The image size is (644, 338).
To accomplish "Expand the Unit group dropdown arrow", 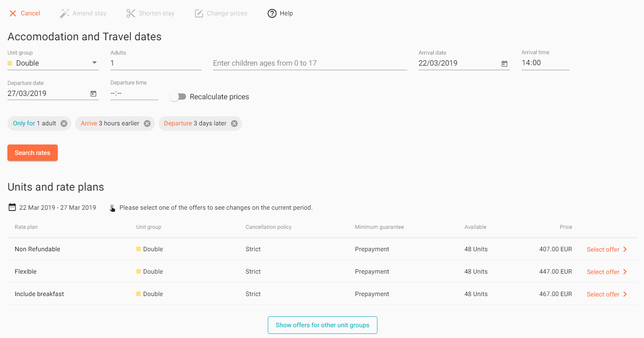I will pyautogui.click(x=94, y=63).
